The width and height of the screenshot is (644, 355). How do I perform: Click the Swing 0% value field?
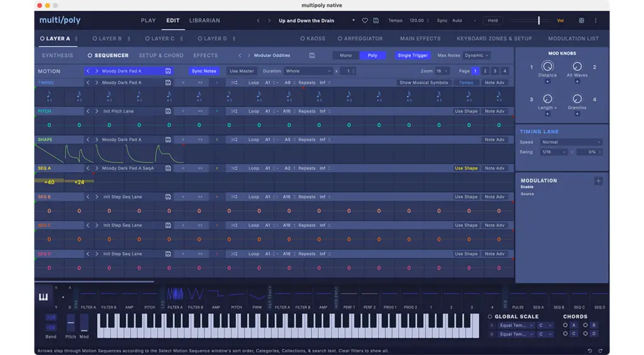589,152
